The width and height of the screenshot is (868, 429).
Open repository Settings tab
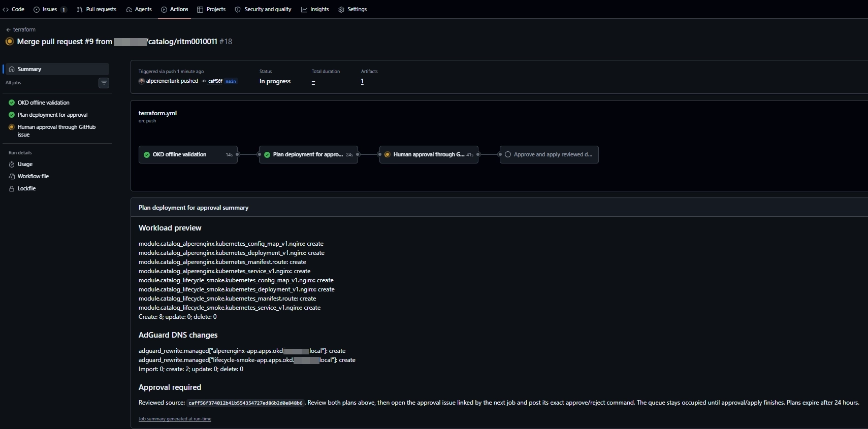pos(352,9)
